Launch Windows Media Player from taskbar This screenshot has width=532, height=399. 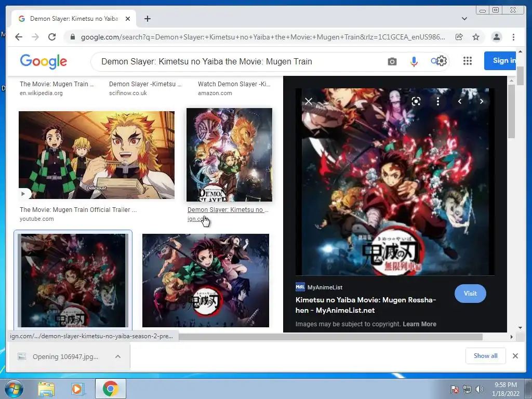click(77, 389)
